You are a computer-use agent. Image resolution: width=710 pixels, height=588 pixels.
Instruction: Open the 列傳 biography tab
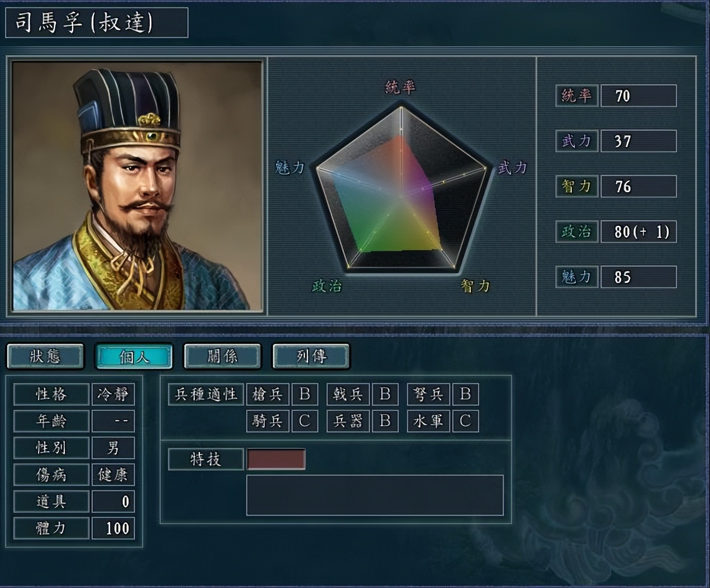pos(311,356)
